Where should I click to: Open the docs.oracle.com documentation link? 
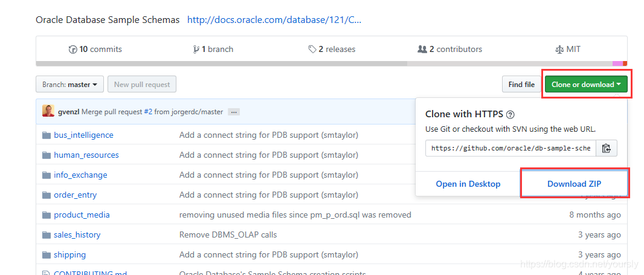274,20
